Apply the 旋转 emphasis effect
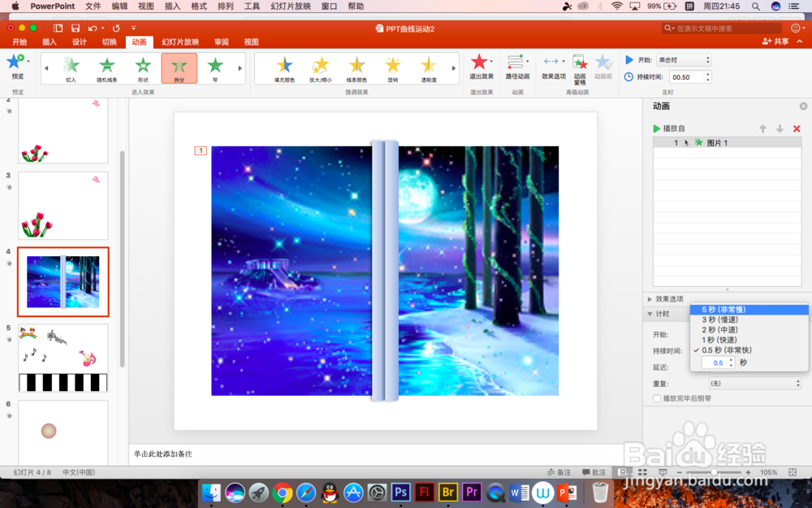The image size is (812, 508). click(392, 68)
